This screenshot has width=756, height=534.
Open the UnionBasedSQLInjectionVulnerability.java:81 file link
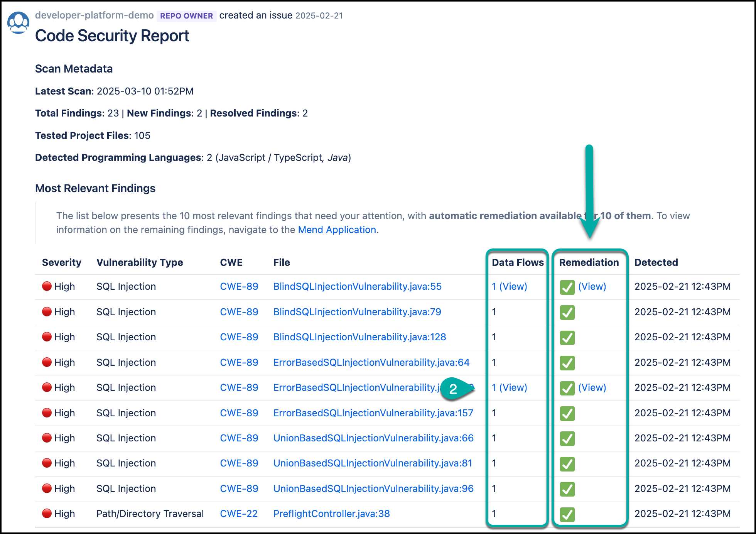point(373,463)
